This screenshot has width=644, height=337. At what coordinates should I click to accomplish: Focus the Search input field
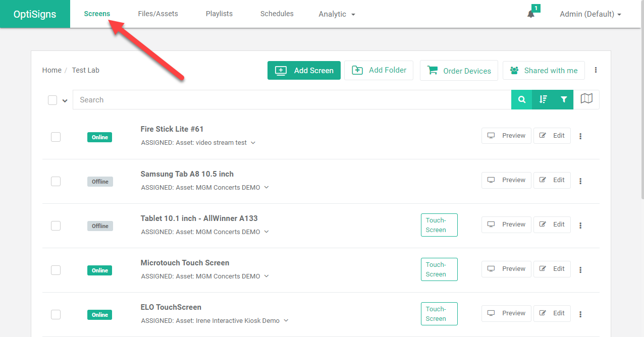coord(292,100)
